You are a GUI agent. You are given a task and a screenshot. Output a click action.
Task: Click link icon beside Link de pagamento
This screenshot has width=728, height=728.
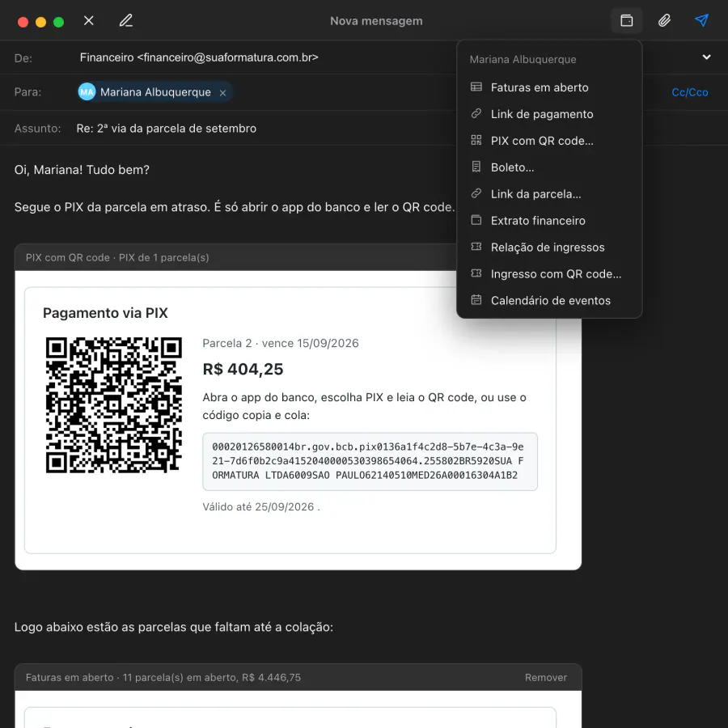[x=476, y=113]
